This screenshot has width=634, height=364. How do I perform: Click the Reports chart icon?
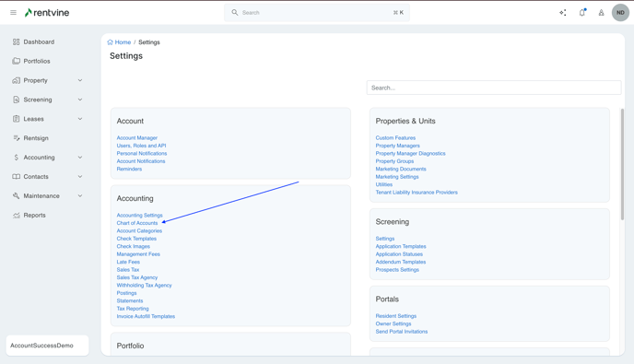point(17,215)
